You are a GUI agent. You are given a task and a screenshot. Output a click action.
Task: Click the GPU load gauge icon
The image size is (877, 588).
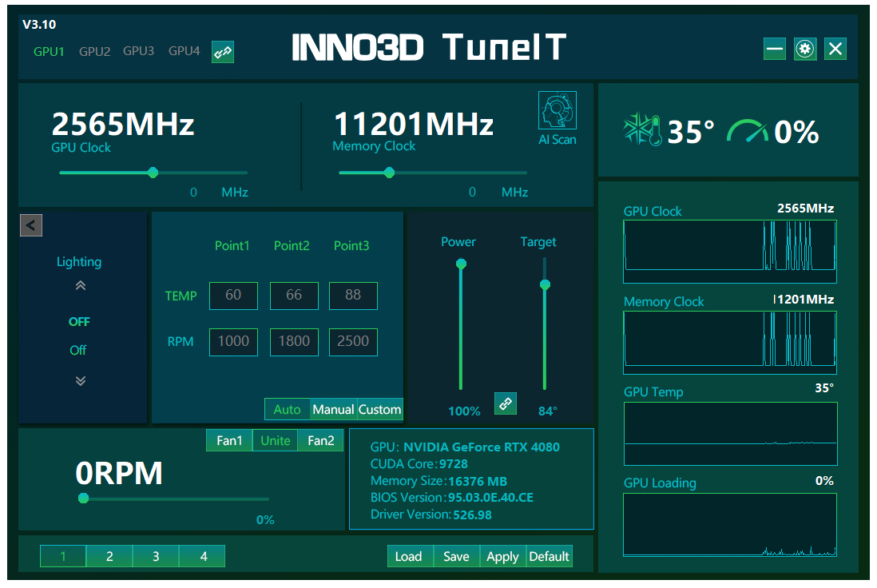tap(748, 131)
